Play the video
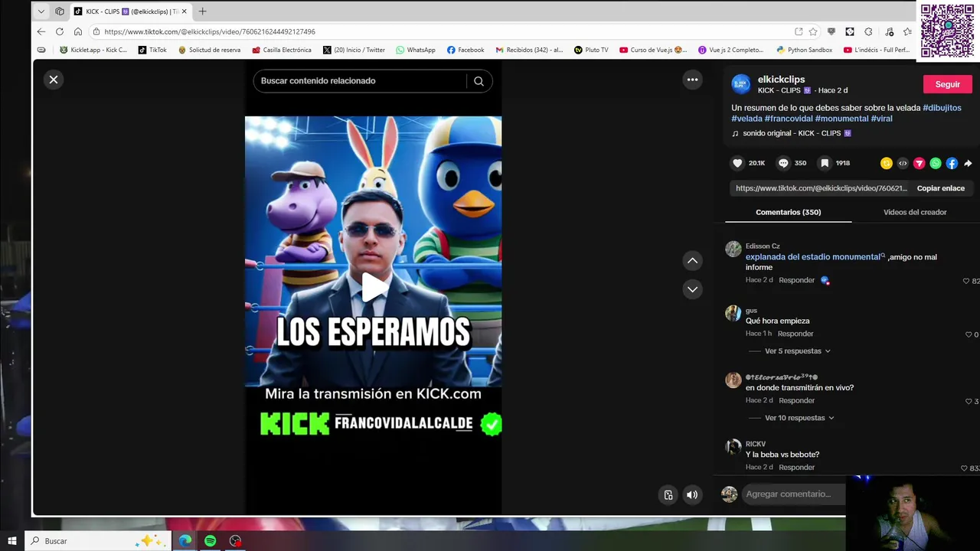The height and width of the screenshot is (551, 980). pos(374,287)
